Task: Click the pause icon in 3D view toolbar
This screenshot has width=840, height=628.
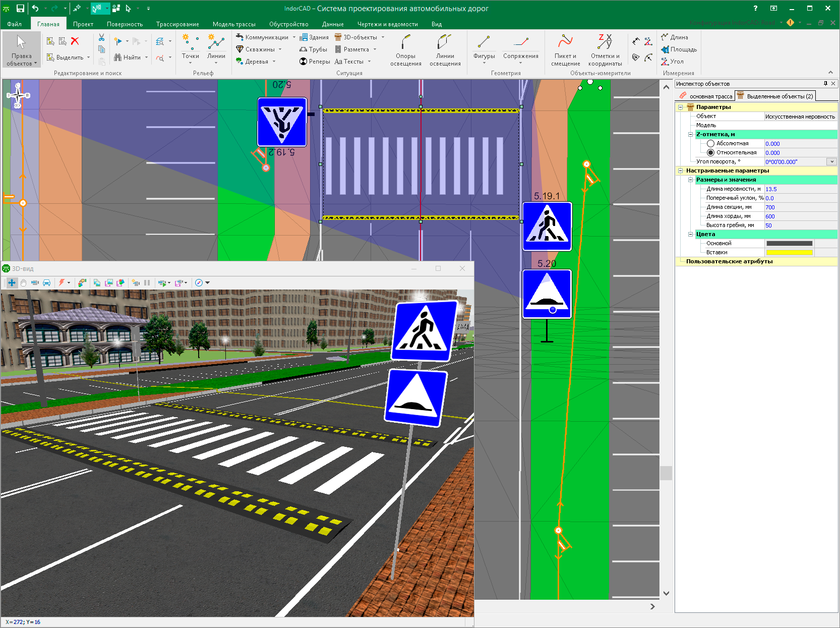Action: click(x=147, y=283)
